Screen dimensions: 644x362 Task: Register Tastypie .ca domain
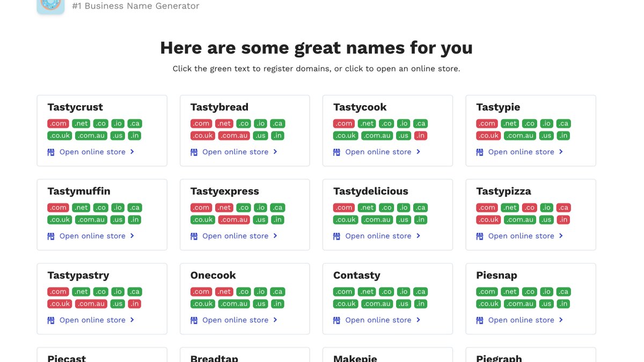click(563, 123)
